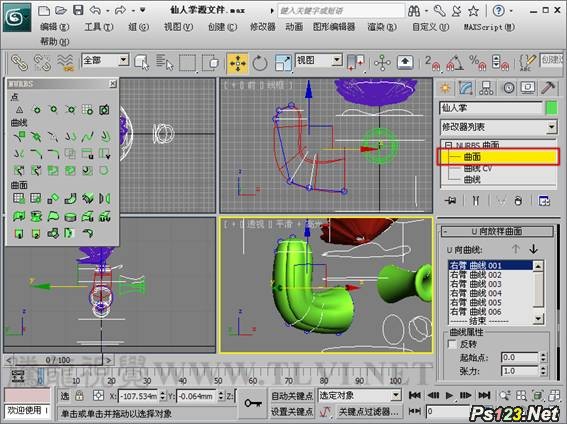The height and width of the screenshot is (424, 567).
Task: Open the MAXScript(M) menu
Action: point(489,27)
